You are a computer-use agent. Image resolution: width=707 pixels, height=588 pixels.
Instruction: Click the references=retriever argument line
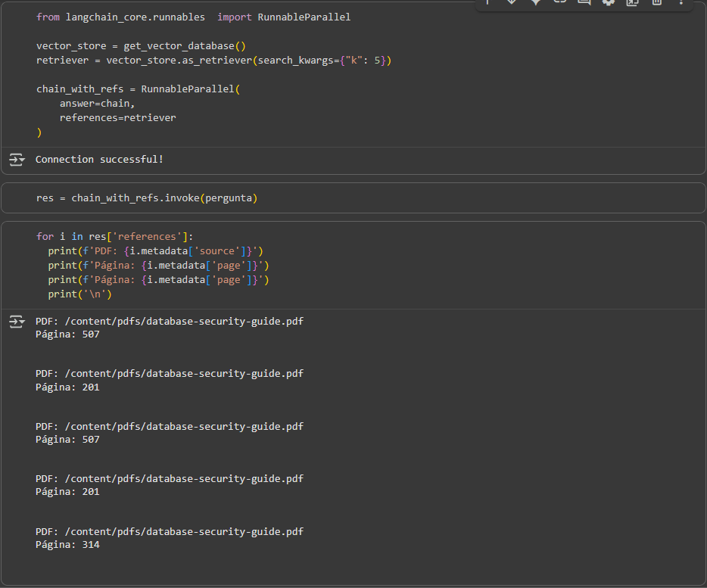coord(117,118)
